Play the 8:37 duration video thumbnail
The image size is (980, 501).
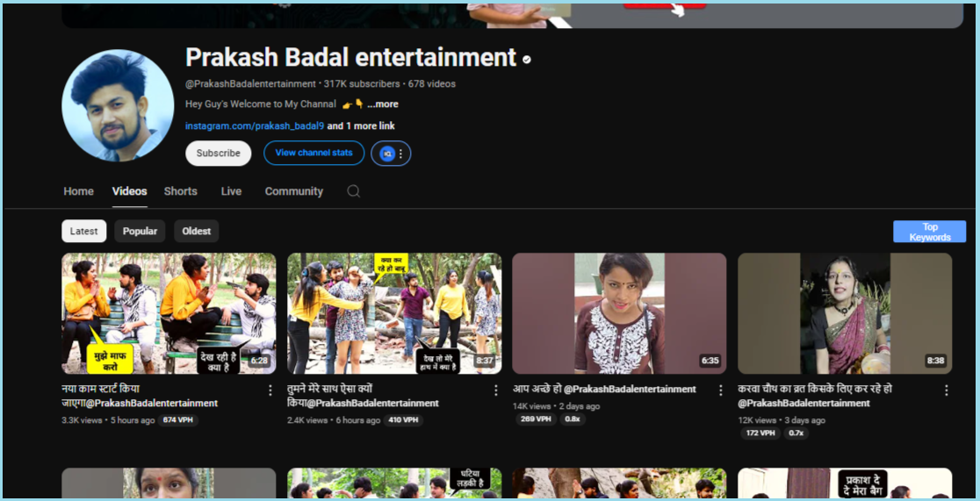(x=394, y=313)
